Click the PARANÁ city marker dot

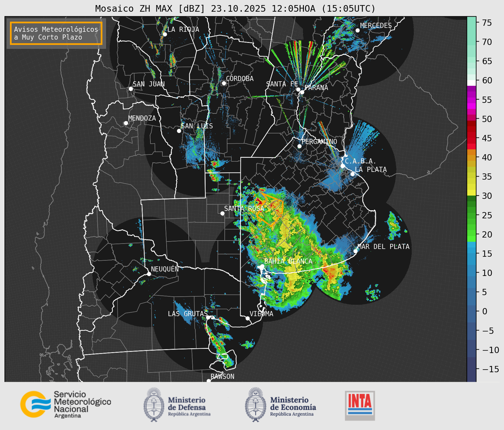[x=302, y=92]
